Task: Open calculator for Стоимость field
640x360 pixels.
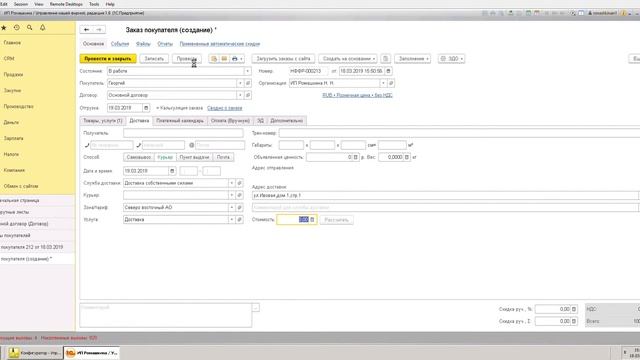Action: [313, 220]
